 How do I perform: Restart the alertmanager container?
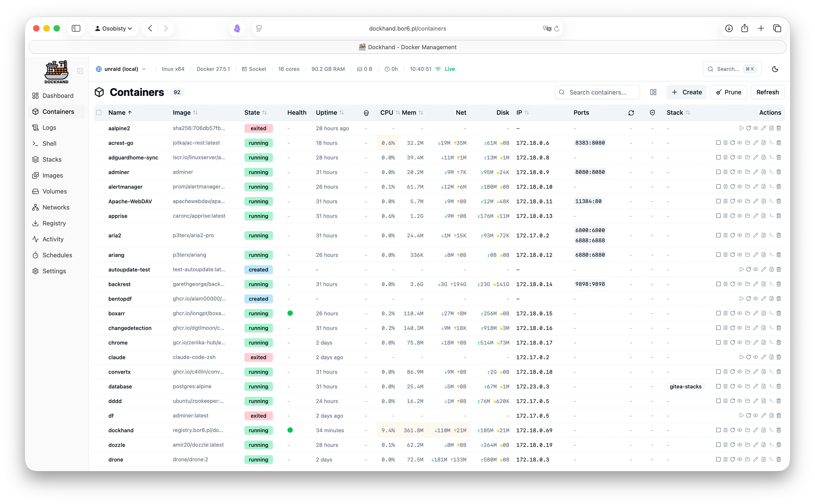pyautogui.click(x=732, y=187)
